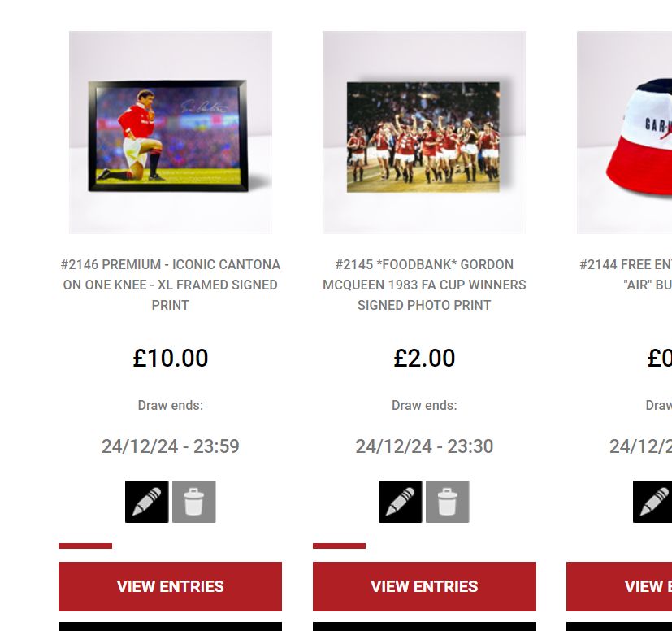This screenshot has height=631, width=672.
Task: Click trash delete icon for Cantona print
Action: 193,502
